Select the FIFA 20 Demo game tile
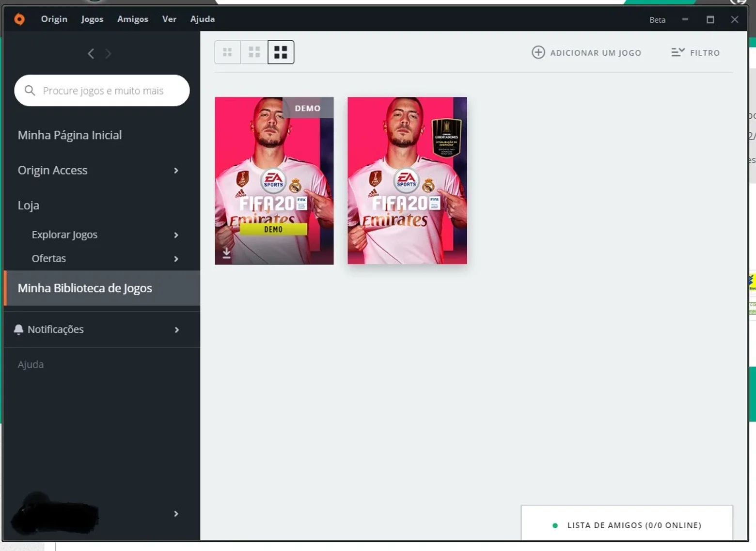 [274, 181]
